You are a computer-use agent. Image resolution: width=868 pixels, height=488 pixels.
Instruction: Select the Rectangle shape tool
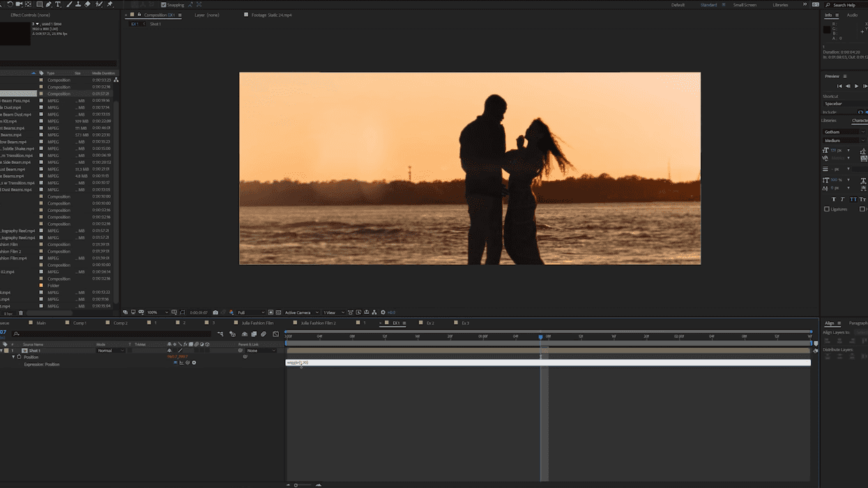[x=40, y=4]
